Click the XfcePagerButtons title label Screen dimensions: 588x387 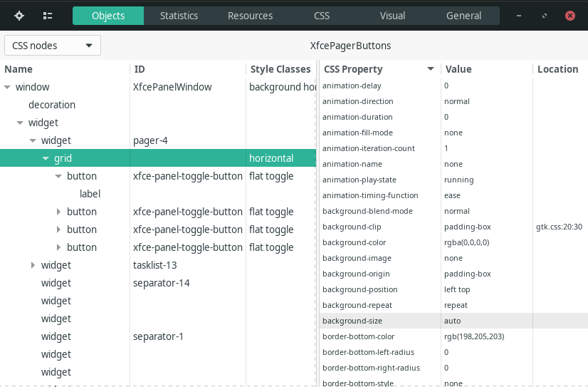click(350, 46)
